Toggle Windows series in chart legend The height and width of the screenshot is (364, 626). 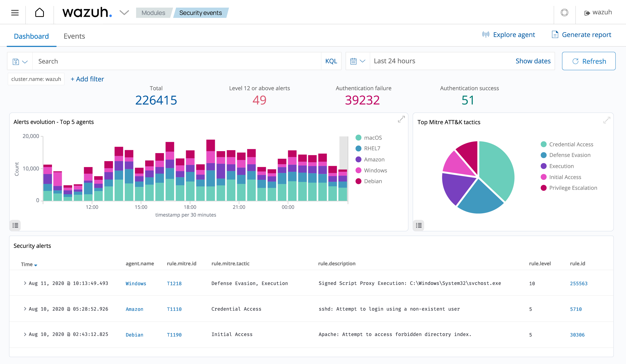click(372, 170)
